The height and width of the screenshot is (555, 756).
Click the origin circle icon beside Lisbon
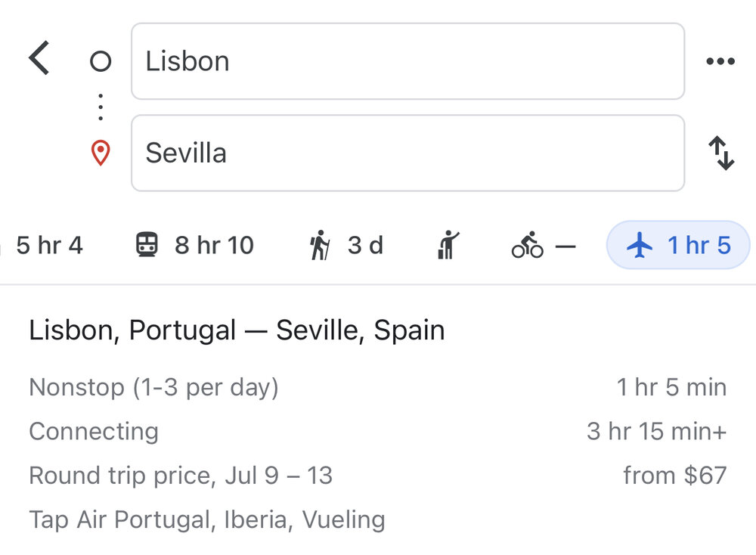coord(100,61)
